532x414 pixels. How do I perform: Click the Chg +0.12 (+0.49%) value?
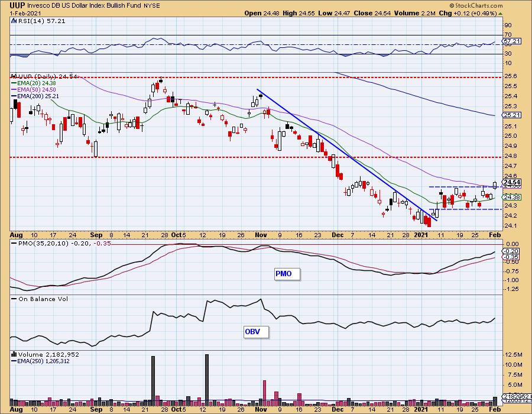[x=468, y=13]
